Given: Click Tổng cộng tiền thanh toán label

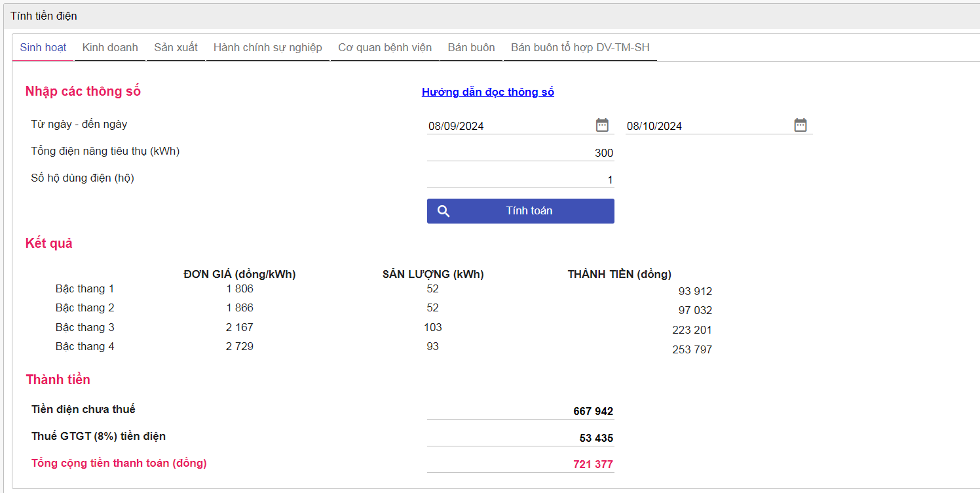Looking at the screenshot, I should 119,463.
